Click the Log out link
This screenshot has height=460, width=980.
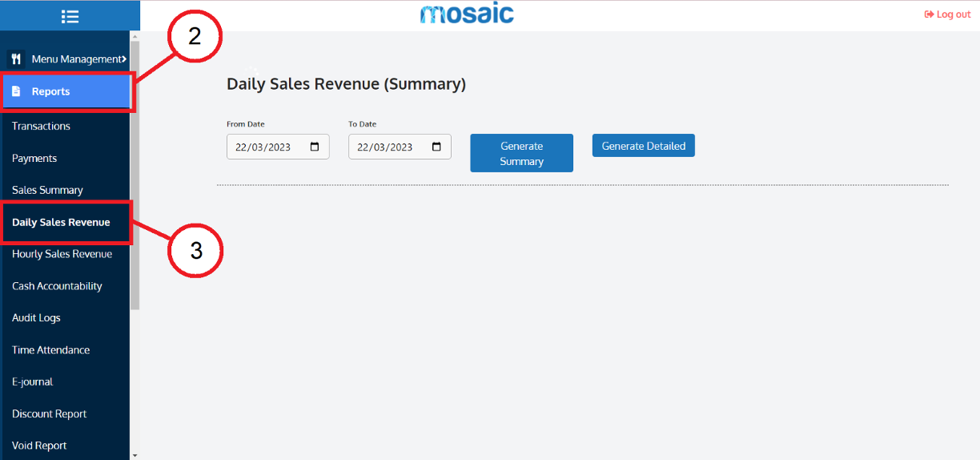947,14
